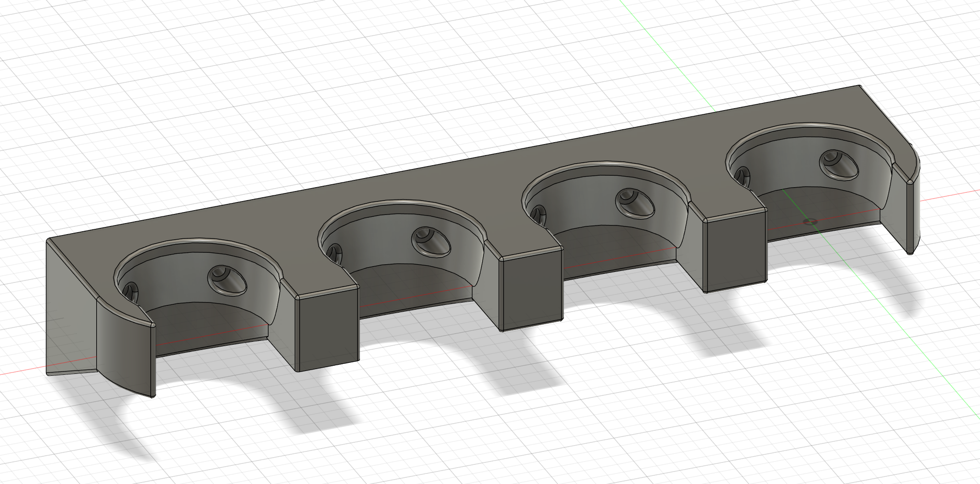
Task: Click the small side hole in the rightmost cradle
Action: 743,176
